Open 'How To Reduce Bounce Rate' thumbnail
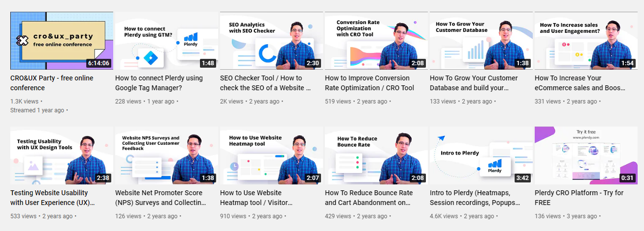 tap(376, 155)
